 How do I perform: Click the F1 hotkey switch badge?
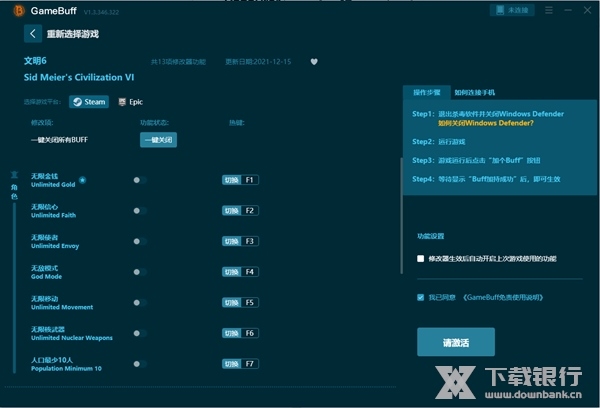240,180
